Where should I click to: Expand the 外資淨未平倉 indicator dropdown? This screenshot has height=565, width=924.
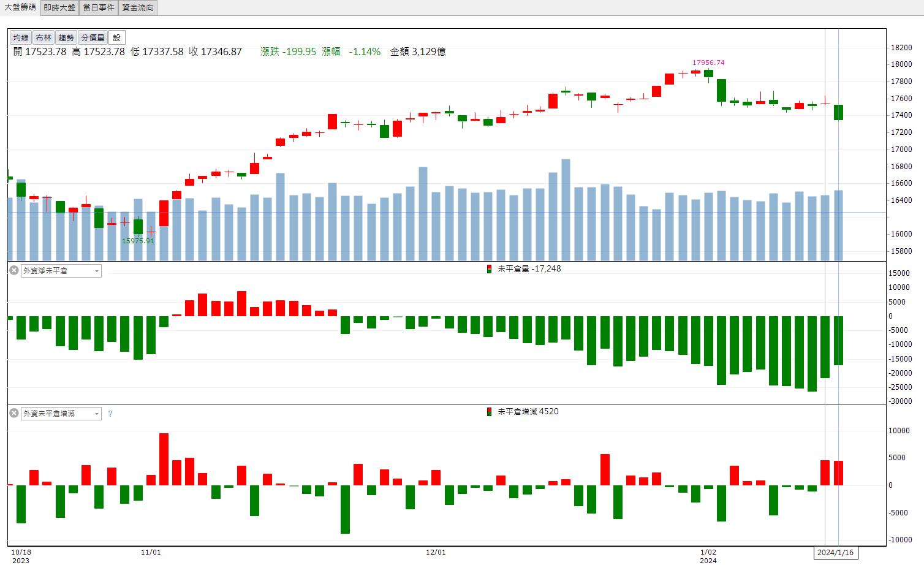point(61,271)
